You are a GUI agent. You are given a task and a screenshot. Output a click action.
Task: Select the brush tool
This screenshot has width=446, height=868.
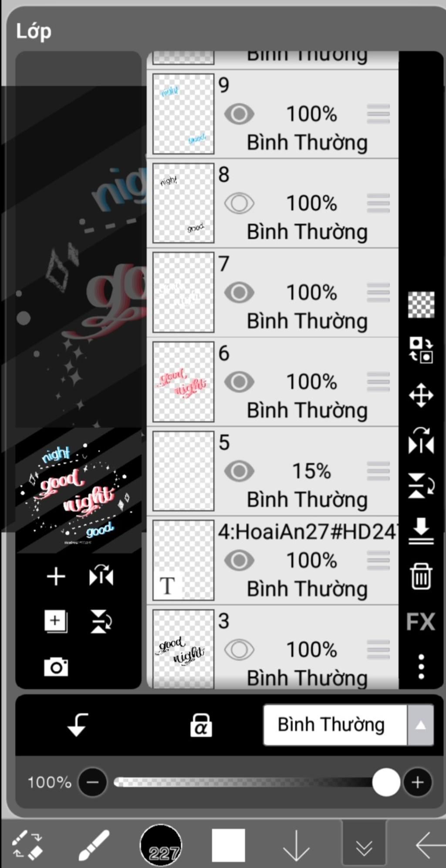tap(94, 845)
